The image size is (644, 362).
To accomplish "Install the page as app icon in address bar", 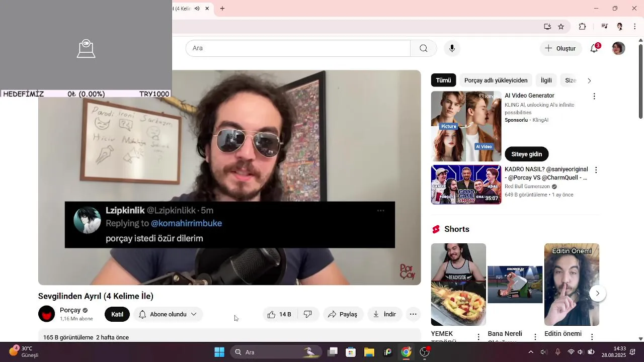I will 547,27.
